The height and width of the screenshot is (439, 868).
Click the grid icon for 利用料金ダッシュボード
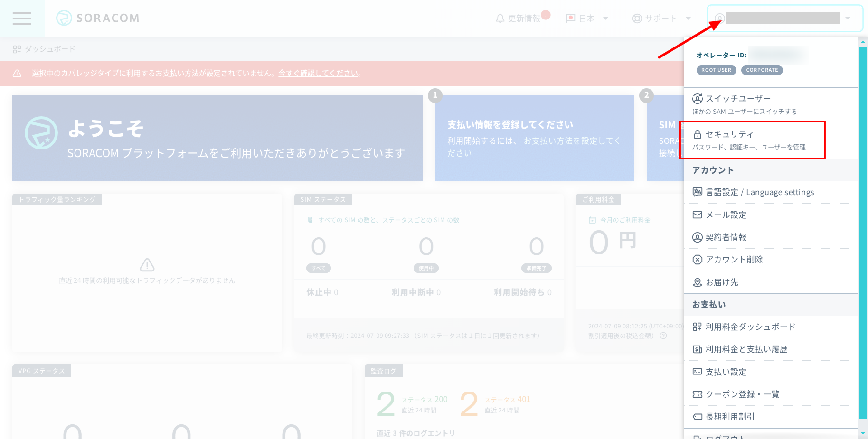(x=698, y=327)
